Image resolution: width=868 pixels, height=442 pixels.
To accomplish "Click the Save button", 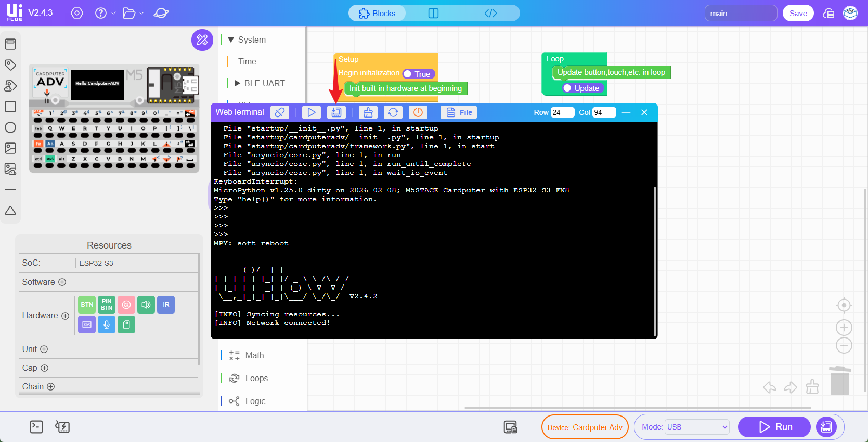I will pos(798,14).
